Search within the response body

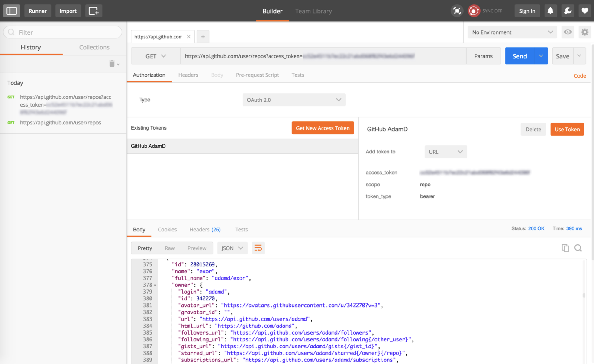578,248
